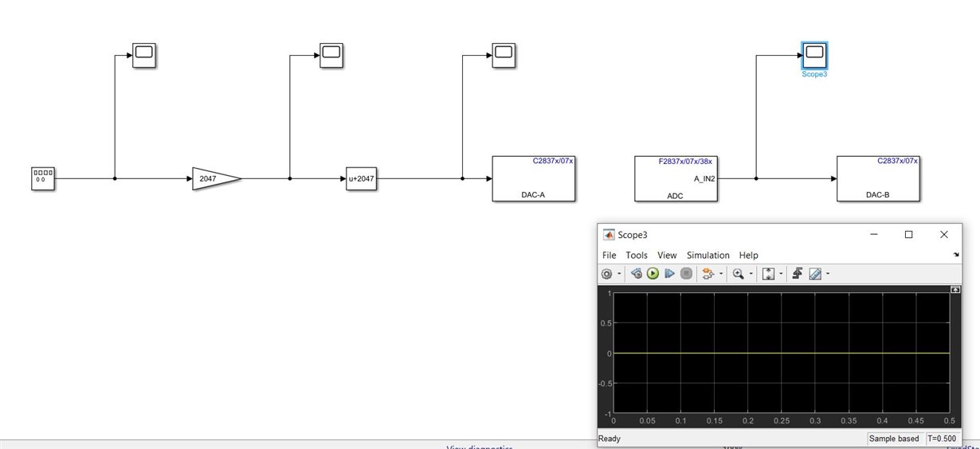Select the DAC-B block
Image resolution: width=980 pixels, height=449 pixels.
pyautogui.click(x=878, y=178)
